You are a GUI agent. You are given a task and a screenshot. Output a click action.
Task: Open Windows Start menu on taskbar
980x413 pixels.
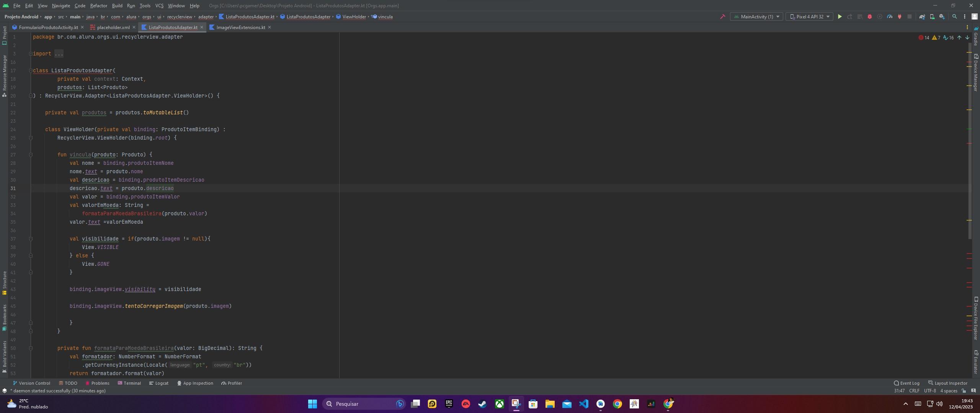pos(312,404)
